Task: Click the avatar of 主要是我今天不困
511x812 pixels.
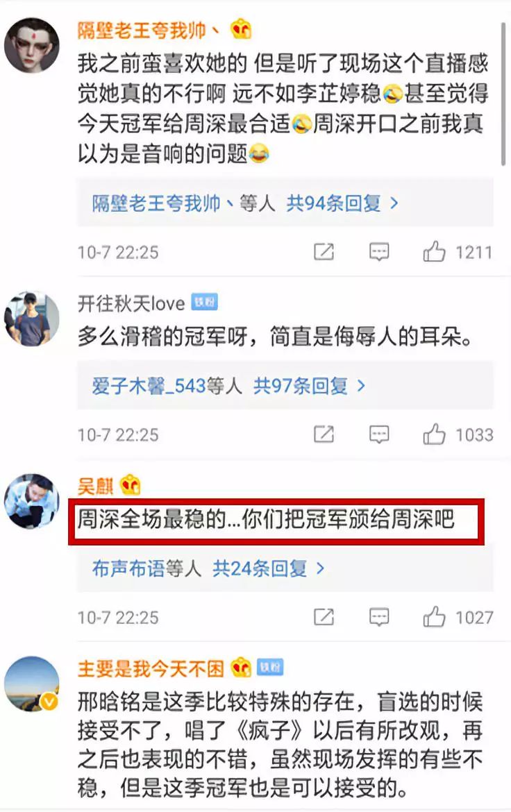Action: [x=32, y=684]
